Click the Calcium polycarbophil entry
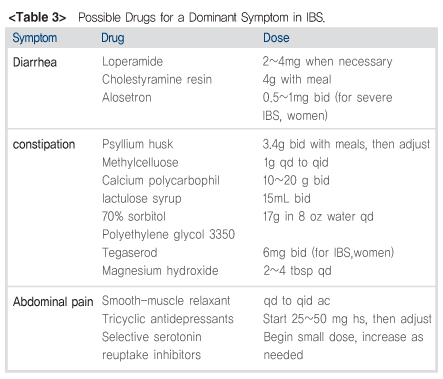This screenshot has height=379, width=443. click(161, 181)
